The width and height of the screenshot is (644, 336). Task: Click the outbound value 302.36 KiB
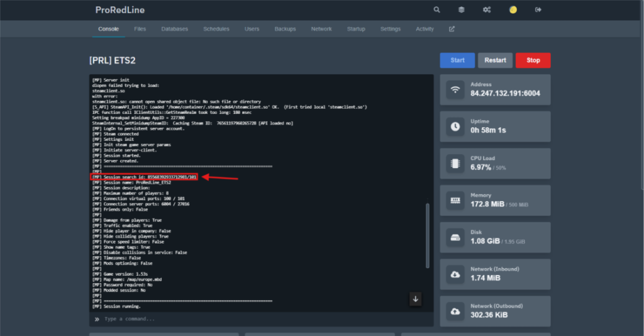tap(489, 315)
